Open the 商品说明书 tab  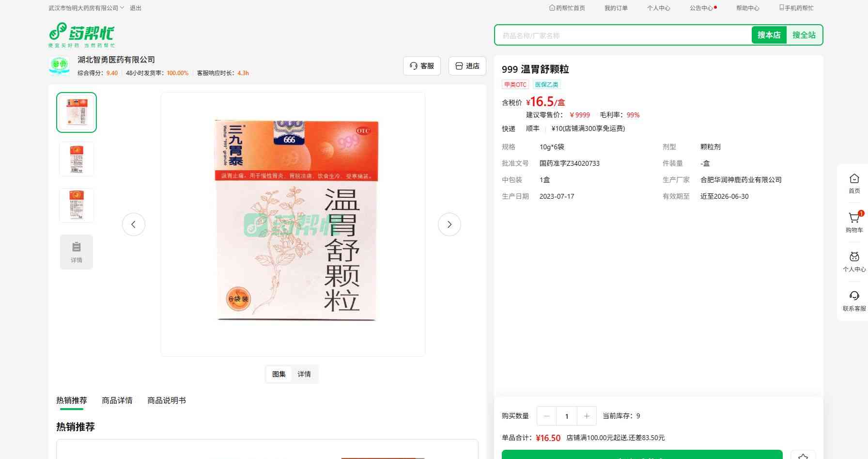tap(167, 400)
